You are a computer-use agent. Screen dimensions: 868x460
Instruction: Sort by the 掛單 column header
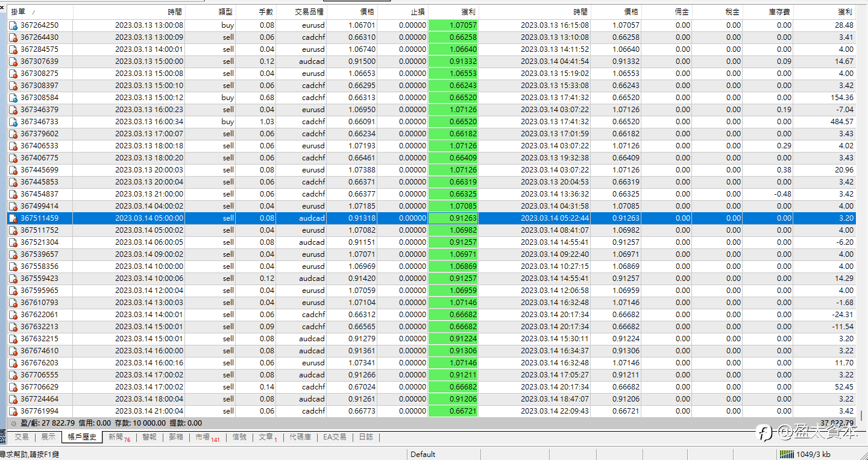coord(39,12)
